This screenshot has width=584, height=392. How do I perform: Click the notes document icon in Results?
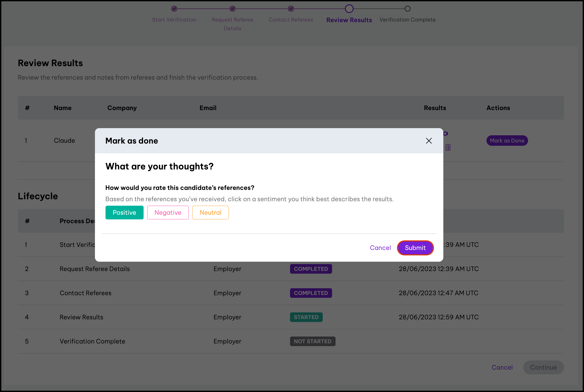pos(448,147)
